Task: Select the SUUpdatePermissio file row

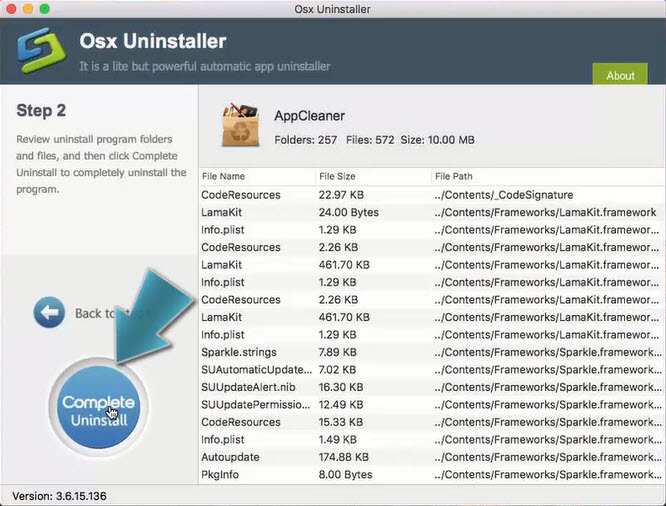Action: point(432,404)
